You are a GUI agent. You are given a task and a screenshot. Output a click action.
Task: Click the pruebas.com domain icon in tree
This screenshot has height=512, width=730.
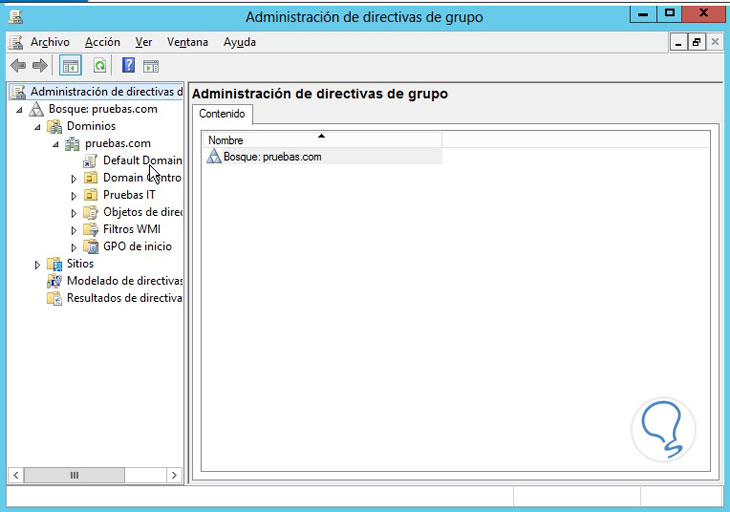[72, 144]
